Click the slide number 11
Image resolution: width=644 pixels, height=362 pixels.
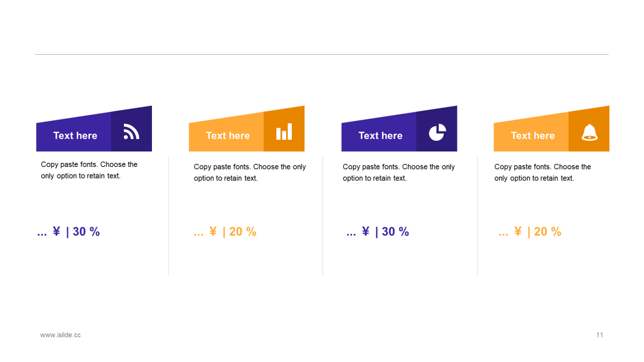click(x=600, y=335)
